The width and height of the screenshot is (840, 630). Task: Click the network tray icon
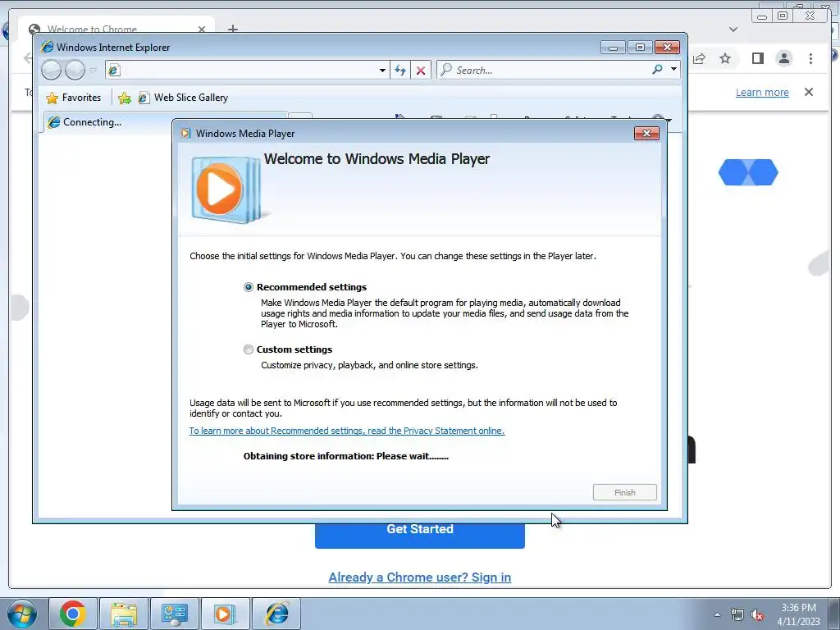click(x=737, y=614)
